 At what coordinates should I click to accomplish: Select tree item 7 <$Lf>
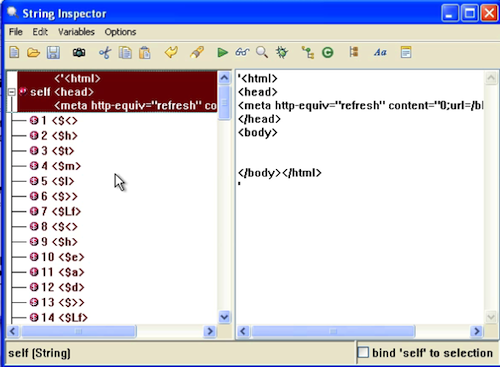coord(55,211)
